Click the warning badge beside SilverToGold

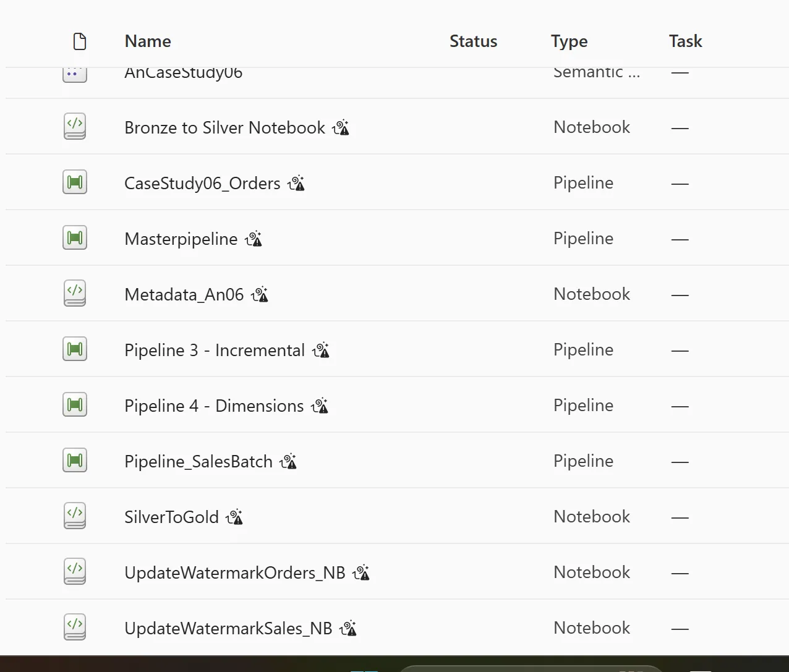234,517
